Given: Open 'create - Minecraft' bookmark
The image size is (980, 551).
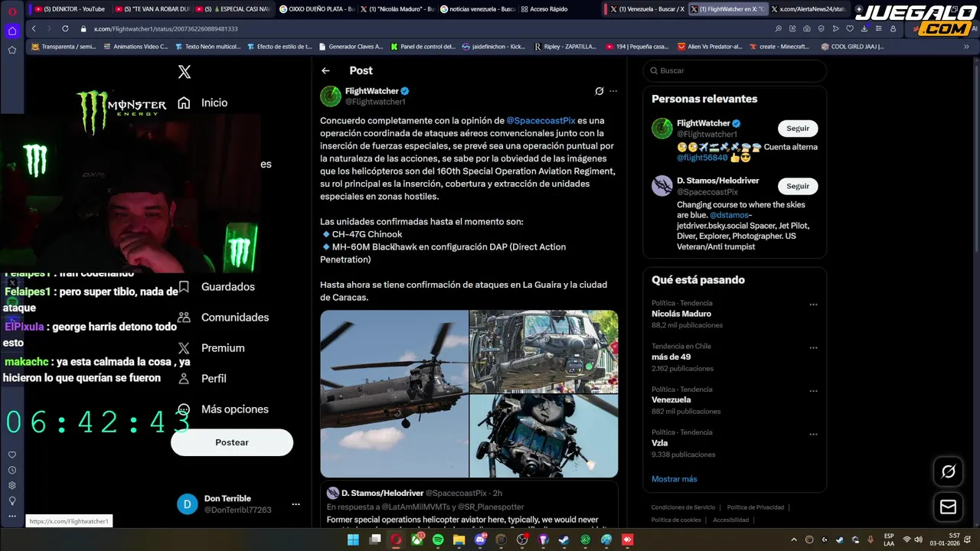Looking at the screenshot, I should (x=779, y=47).
